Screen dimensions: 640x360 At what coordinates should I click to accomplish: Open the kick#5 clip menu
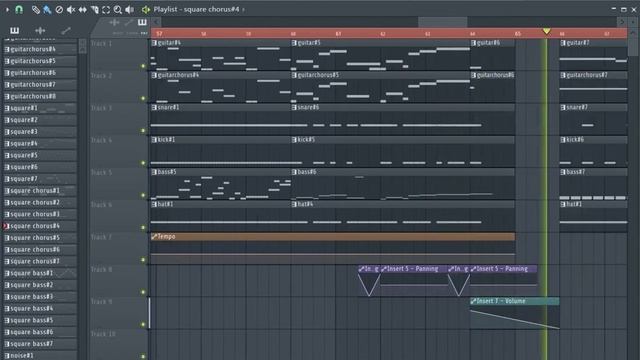[294, 140]
